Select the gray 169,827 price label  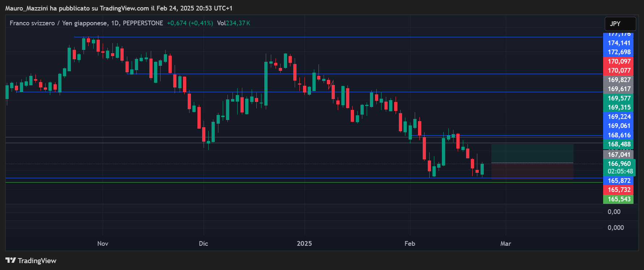click(x=618, y=80)
